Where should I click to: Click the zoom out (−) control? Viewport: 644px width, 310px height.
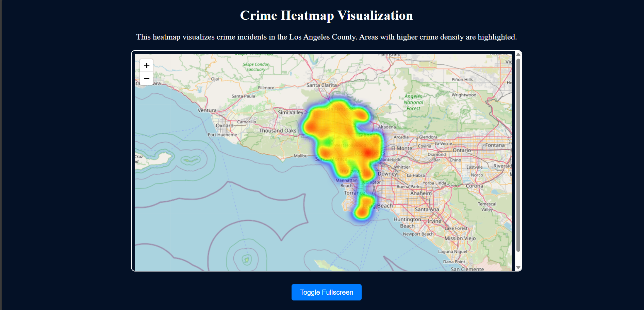coord(147,78)
